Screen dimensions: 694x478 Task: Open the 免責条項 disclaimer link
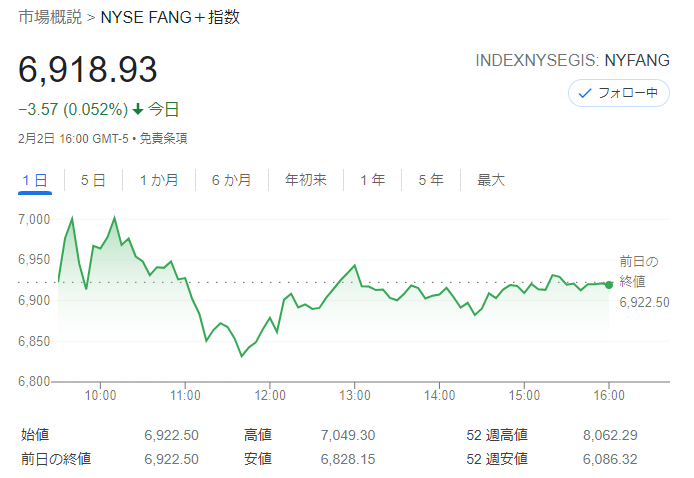pos(164,139)
